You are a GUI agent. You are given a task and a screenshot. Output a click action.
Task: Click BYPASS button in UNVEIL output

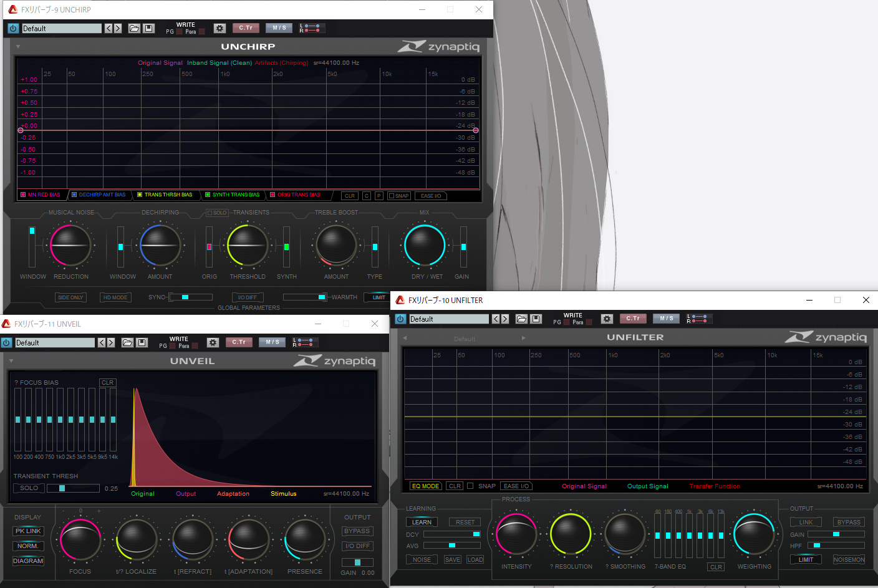click(x=357, y=531)
